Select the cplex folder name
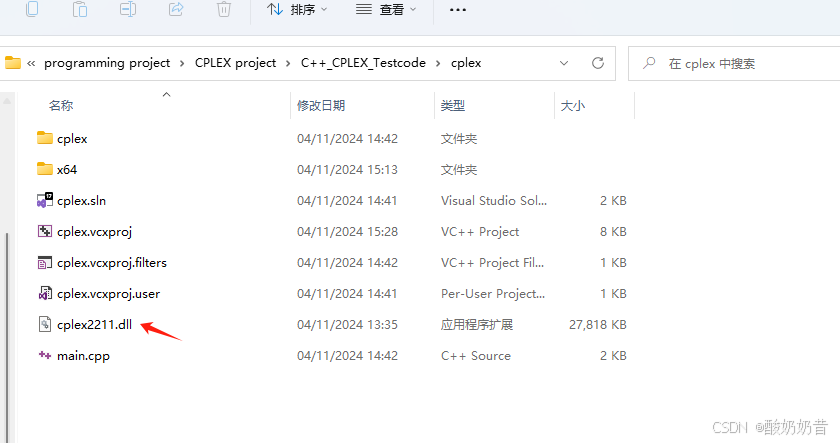The height and width of the screenshot is (443, 840). point(72,139)
